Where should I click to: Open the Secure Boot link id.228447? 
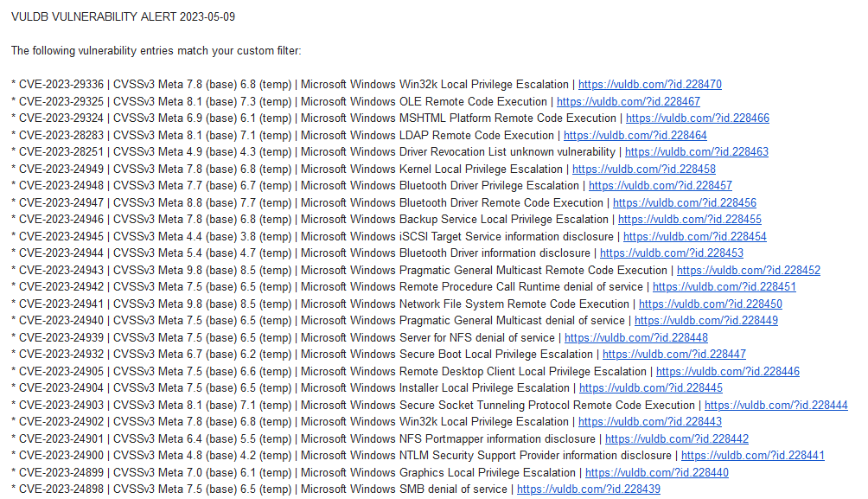tap(674, 355)
